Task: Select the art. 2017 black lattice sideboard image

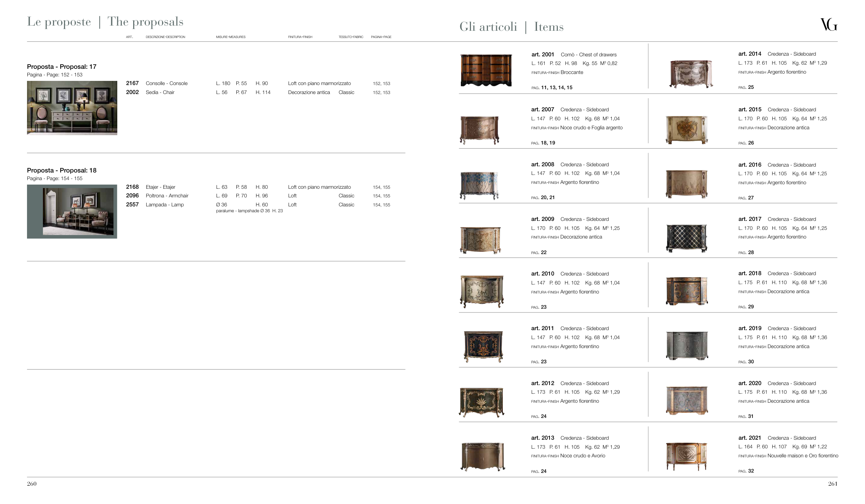Action: [686, 238]
